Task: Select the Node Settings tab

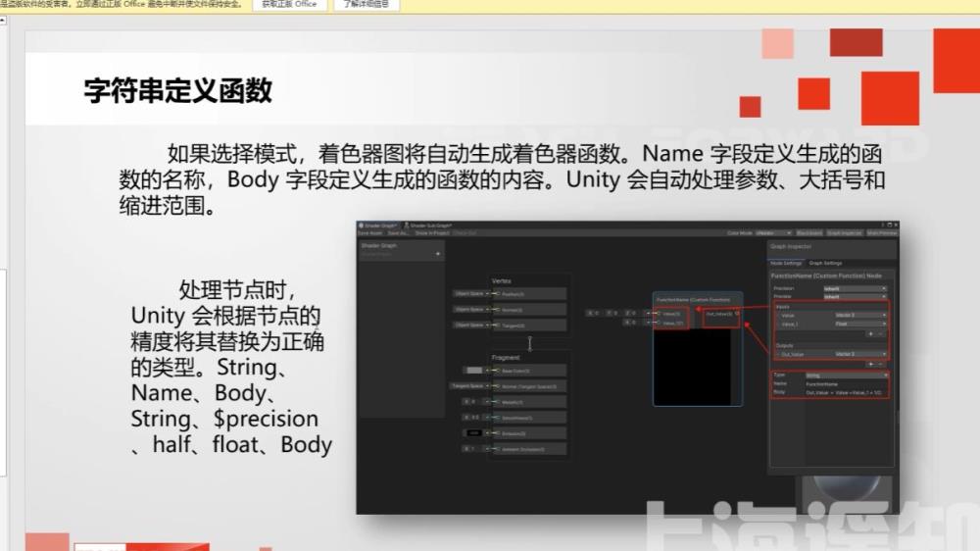Action: [x=786, y=264]
